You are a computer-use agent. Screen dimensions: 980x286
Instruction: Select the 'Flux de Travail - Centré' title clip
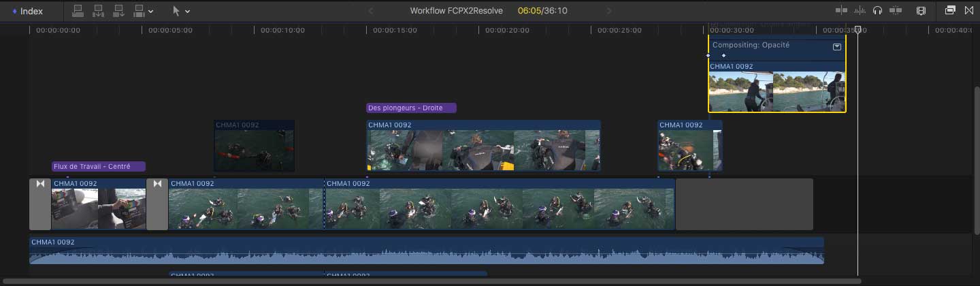tap(99, 166)
